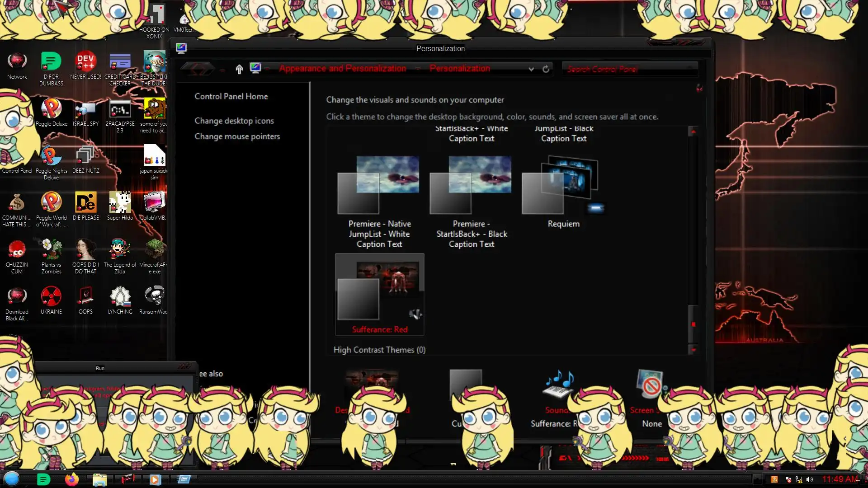Click Control Panel Home link

pos(231,96)
